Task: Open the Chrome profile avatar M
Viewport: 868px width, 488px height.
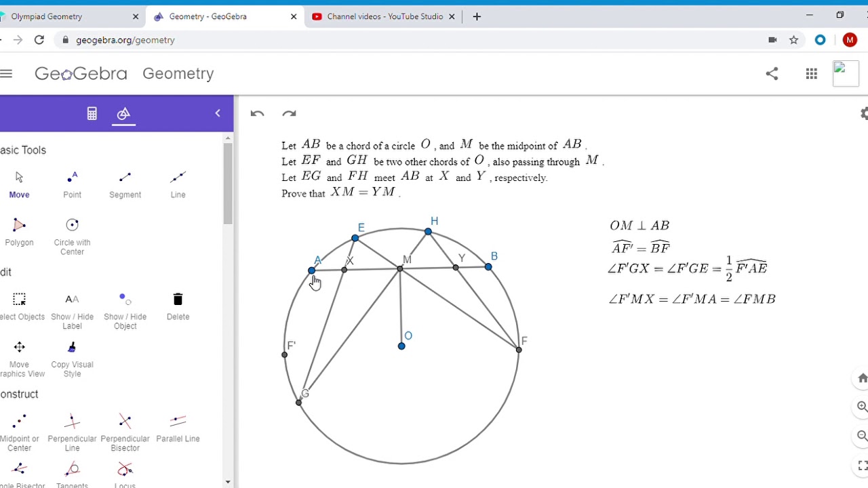Action: click(x=850, y=40)
